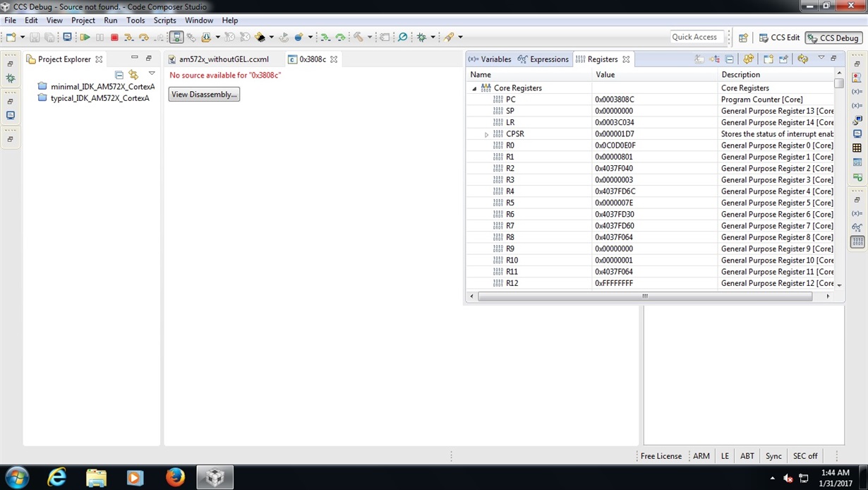Click the Refresh icon in the Registers toolbar
The height and width of the screenshot is (490, 868).
click(749, 59)
